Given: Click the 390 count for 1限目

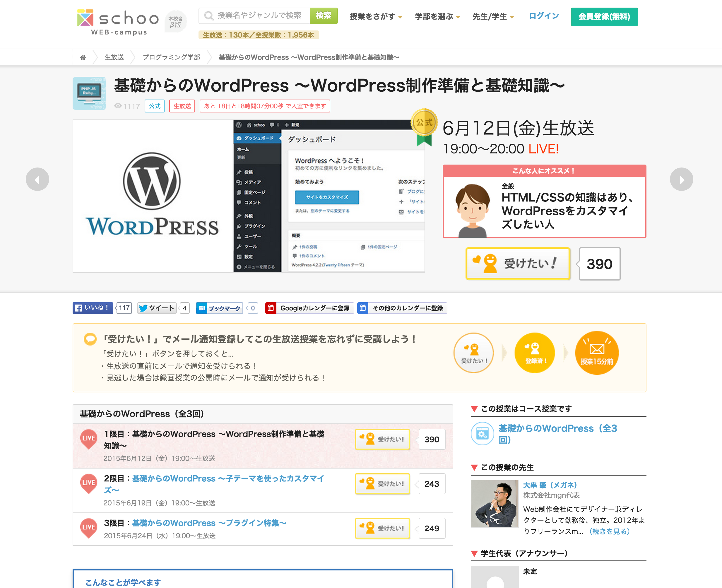Looking at the screenshot, I should (432, 439).
